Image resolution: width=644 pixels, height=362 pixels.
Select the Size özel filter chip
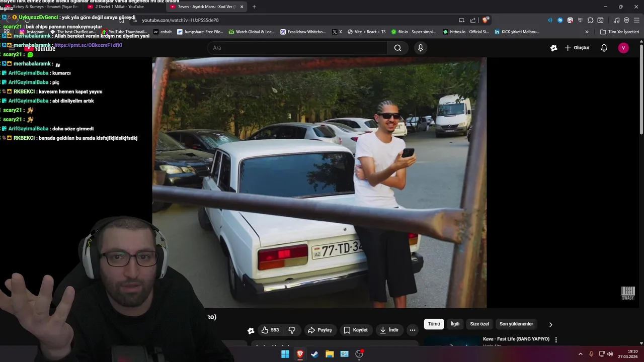(x=479, y=324)
